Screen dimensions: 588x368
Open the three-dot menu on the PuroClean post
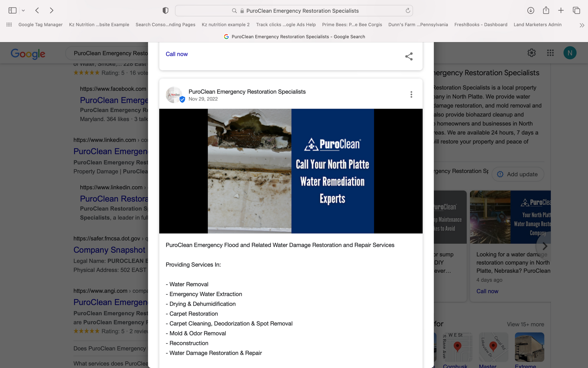[411, 94]
